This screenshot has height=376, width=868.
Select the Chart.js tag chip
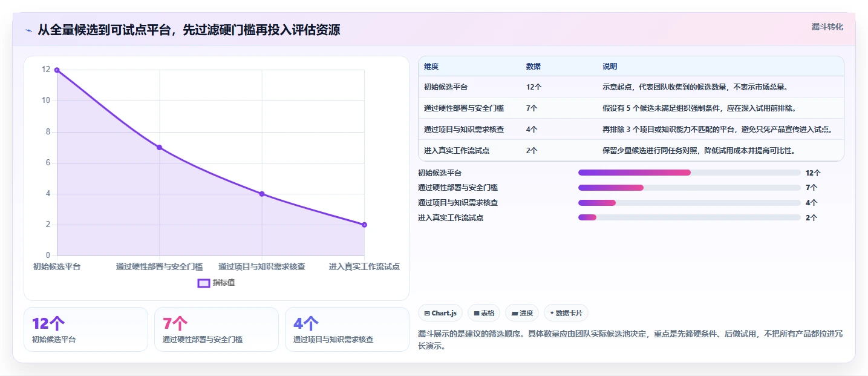click(441, 313)
